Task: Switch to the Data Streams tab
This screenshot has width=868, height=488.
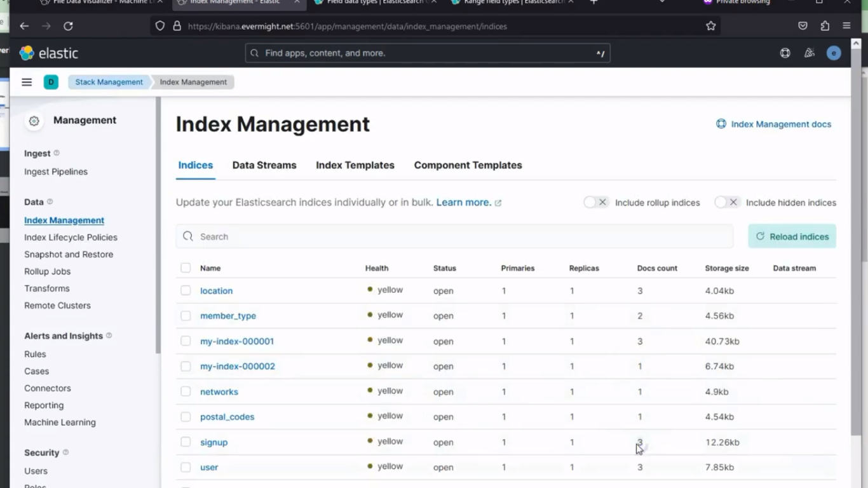Action: tap(264, 165)
